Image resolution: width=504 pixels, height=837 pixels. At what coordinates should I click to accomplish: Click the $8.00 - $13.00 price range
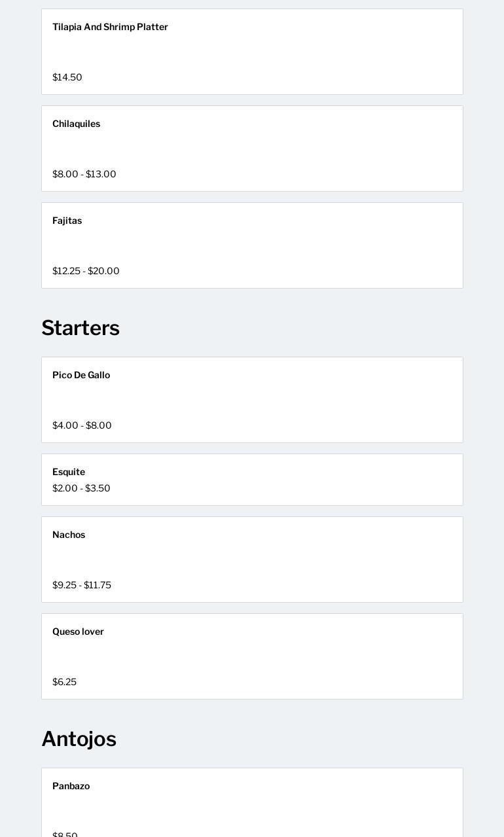84,174
